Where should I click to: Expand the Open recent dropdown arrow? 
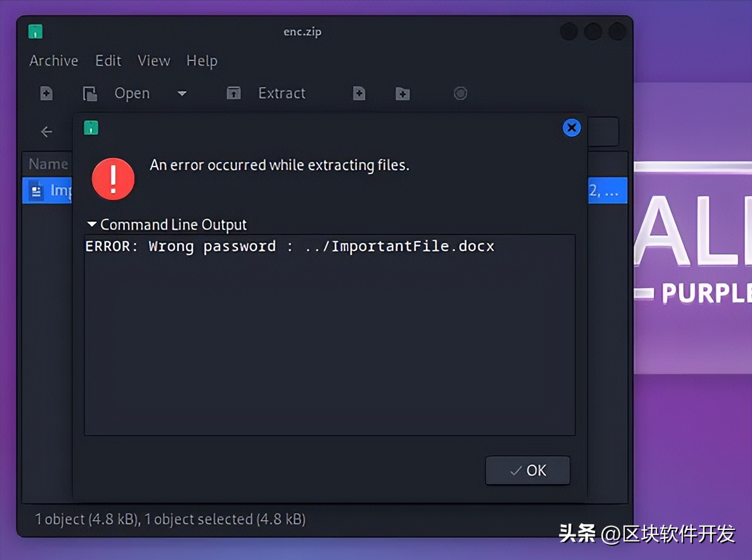coord(182,94)
